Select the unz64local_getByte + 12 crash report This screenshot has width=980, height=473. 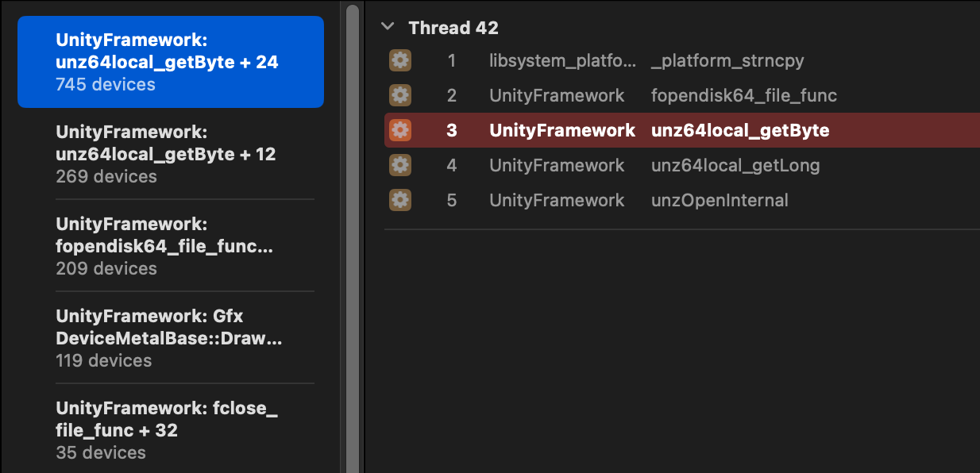click(x=170, y=154)
